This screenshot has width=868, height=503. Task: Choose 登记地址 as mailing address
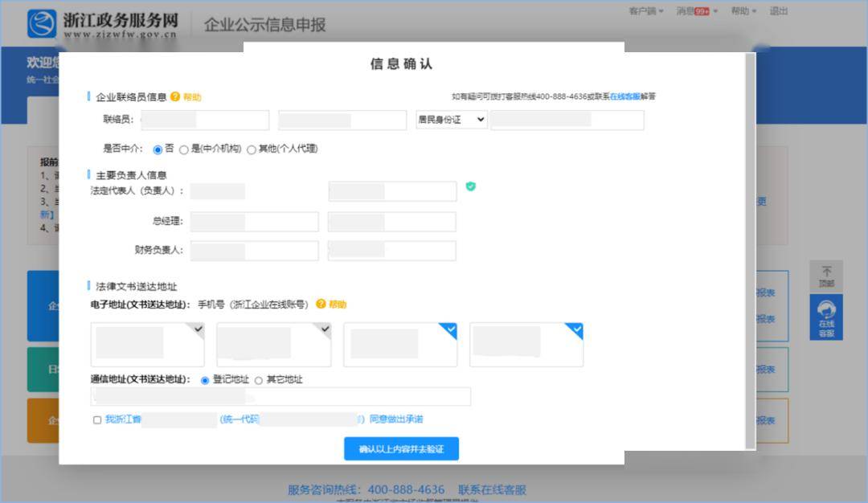(x=205, y=380)
